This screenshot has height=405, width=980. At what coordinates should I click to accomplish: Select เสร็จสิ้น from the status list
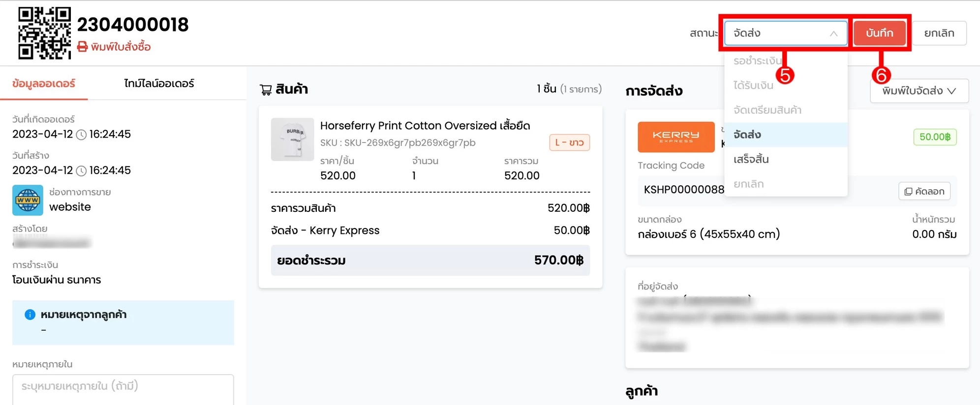pyautogui.click(x=751, y=159)
